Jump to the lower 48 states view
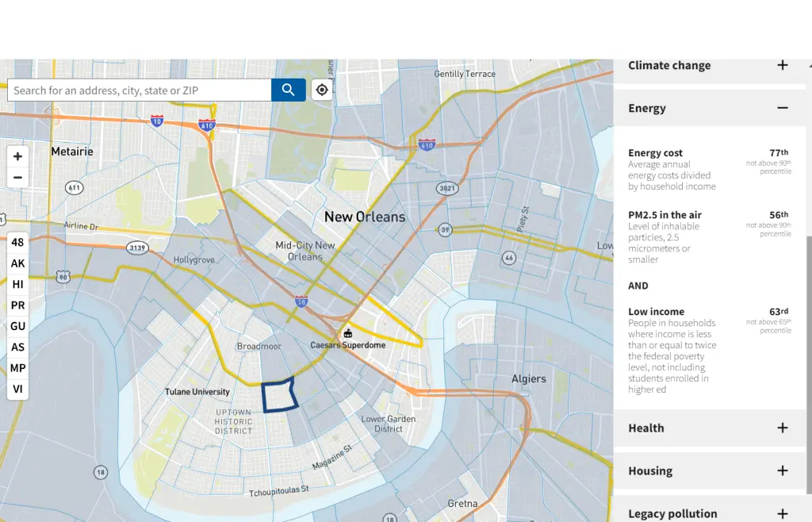This screenshot has width=812, height=522. pos(17,243)
